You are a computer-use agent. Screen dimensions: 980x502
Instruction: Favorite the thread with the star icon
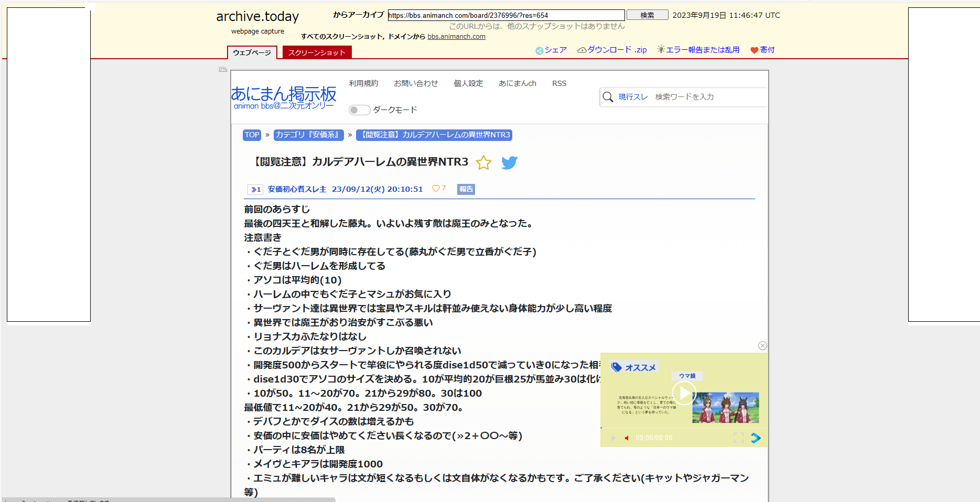click(x=483, y=163)
